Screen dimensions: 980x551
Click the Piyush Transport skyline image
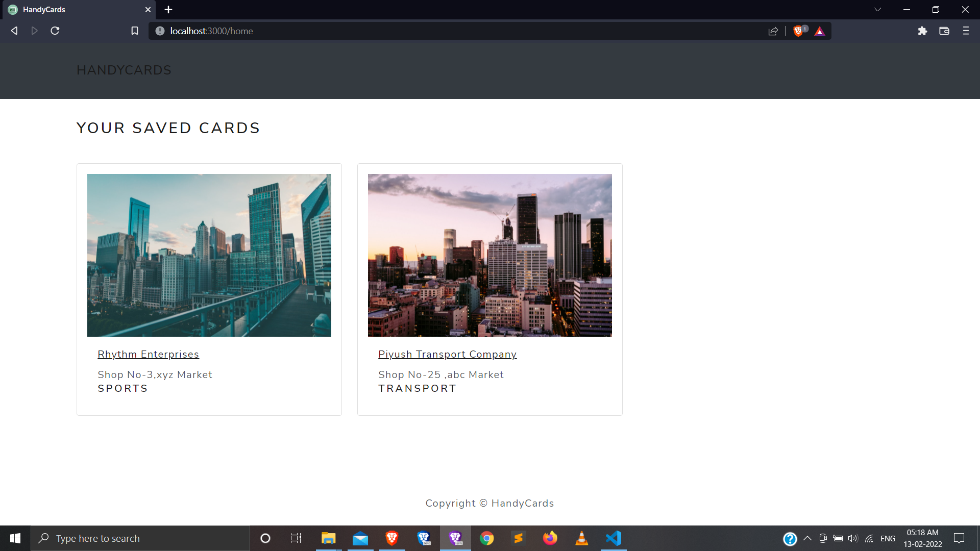point(489,255)
